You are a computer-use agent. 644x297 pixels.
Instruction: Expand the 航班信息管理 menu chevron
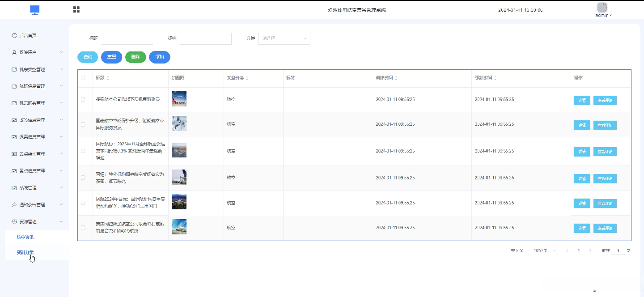click(61, 86)
